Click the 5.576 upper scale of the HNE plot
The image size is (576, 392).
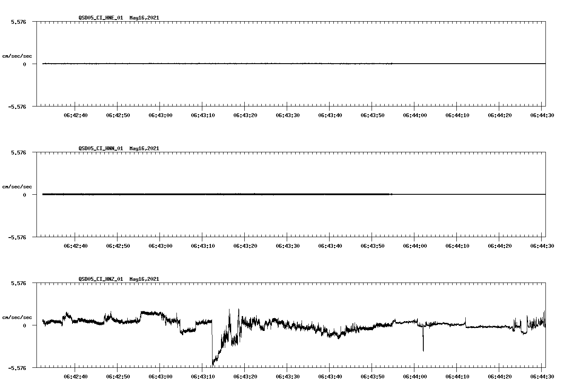point(19,22)
